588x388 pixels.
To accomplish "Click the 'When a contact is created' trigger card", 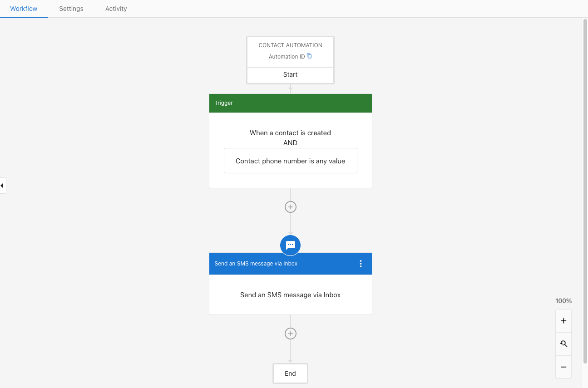I will point(290,133).
